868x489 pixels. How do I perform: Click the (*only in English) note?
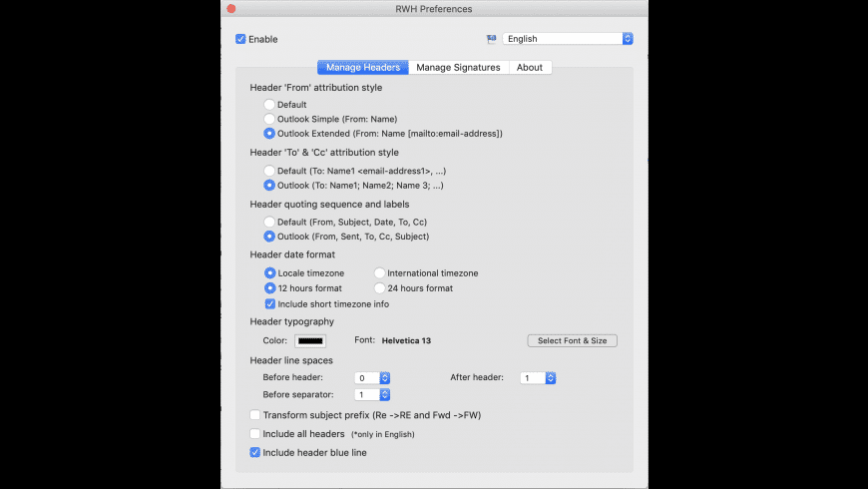click(383, 434)
